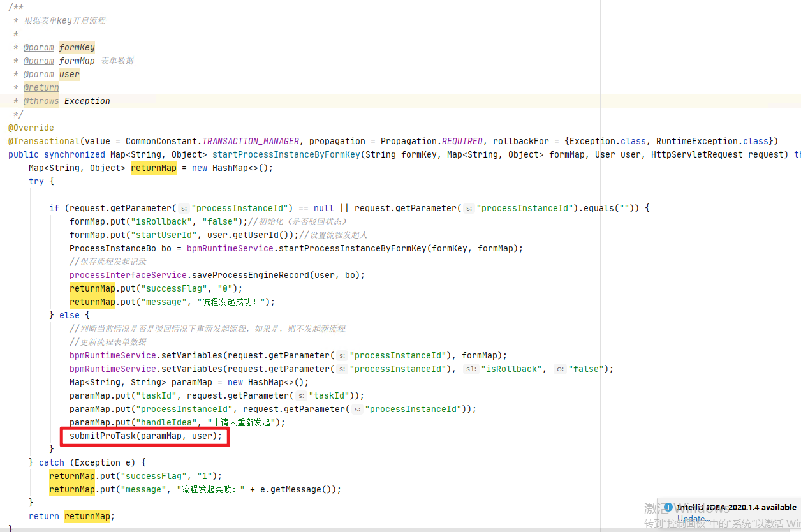801x532 pixels.
Task: Click the comment '保存流程发起记录'
Action: pyautogui.click(x=113, y=262)
